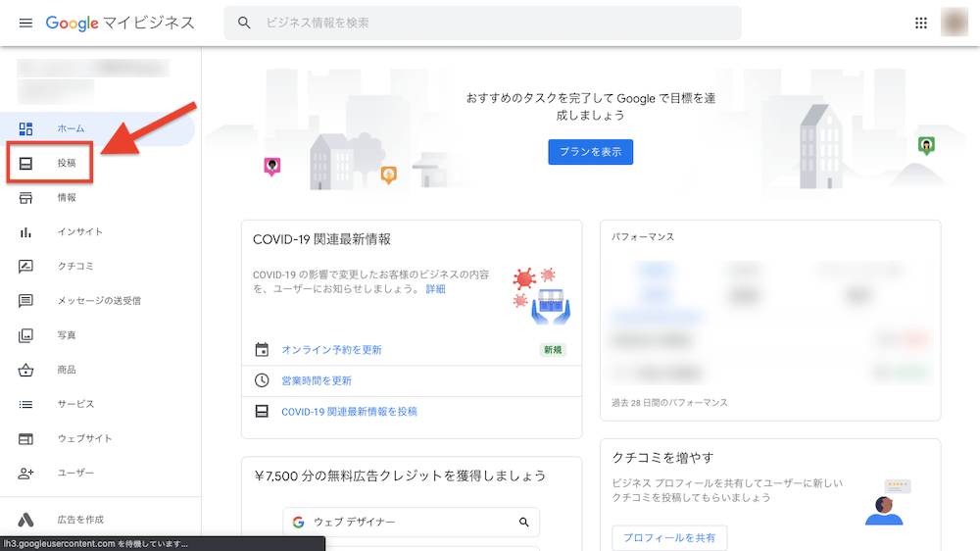Image resolution: width=980 pixels, height=551 pixels.
Task: Click the 投稿 post icon
Action: click(x=25, y=163)
